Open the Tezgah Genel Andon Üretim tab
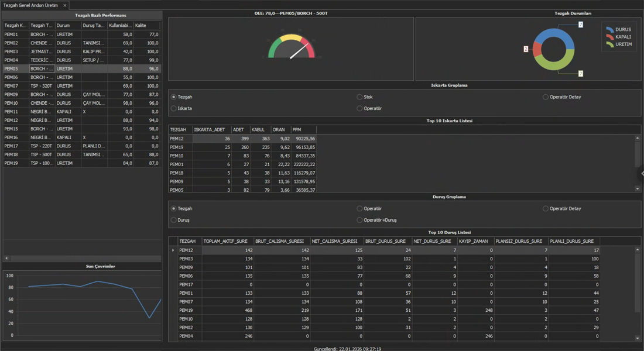Image resolution: width=644 pixels, height=351 pixels. 30,5
